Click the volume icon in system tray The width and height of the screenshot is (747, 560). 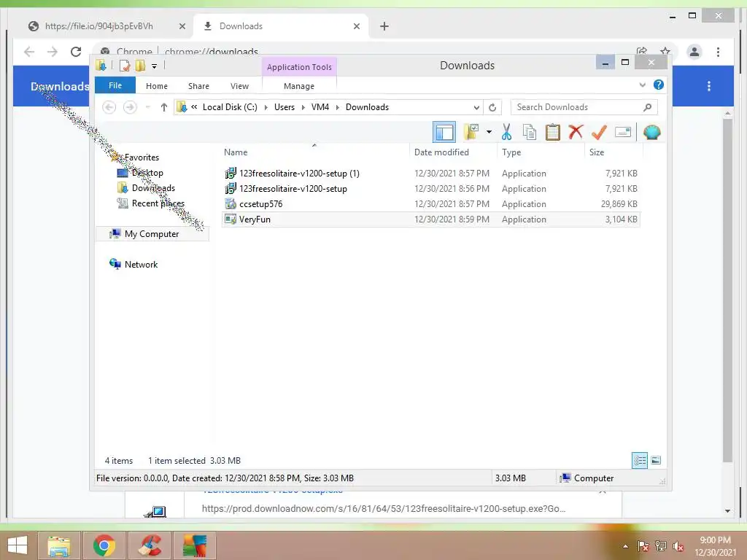[678, 546]
